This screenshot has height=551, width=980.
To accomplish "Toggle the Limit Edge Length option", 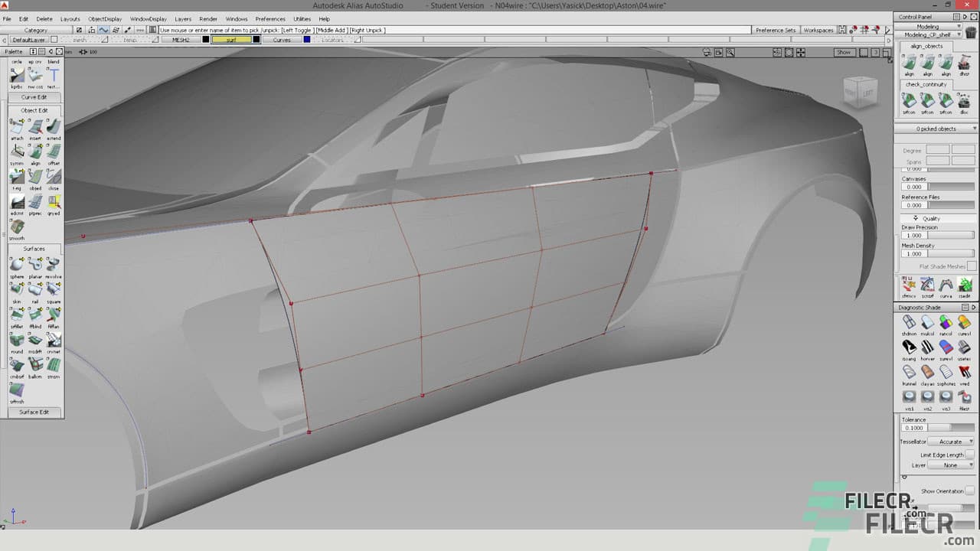I will (971, 454).
